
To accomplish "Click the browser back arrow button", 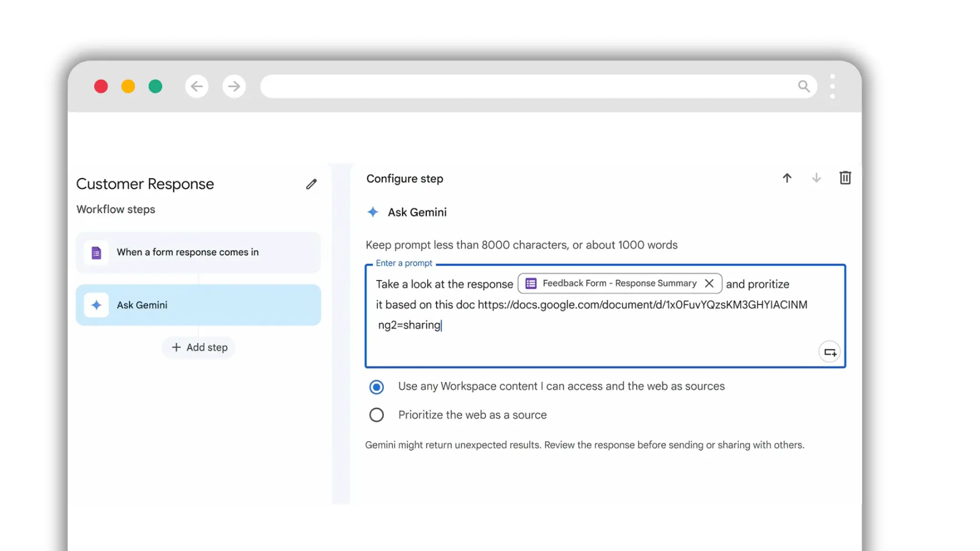I will point(197,86).
